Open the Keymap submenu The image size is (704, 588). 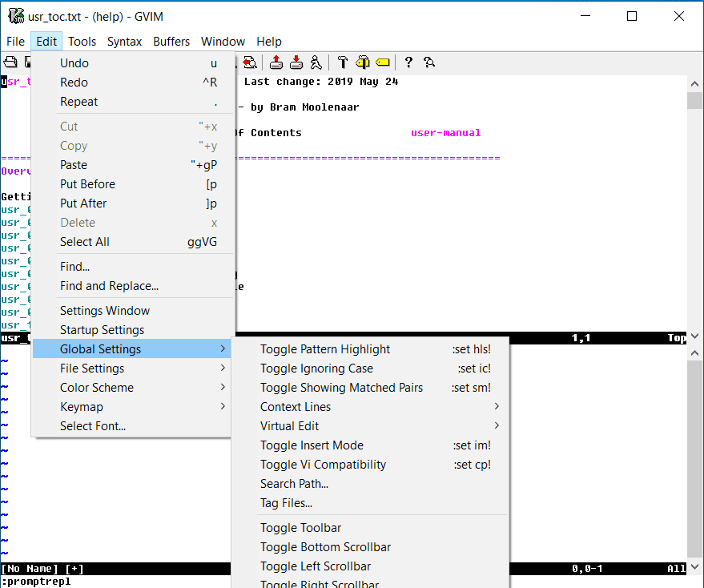[132, 407]
